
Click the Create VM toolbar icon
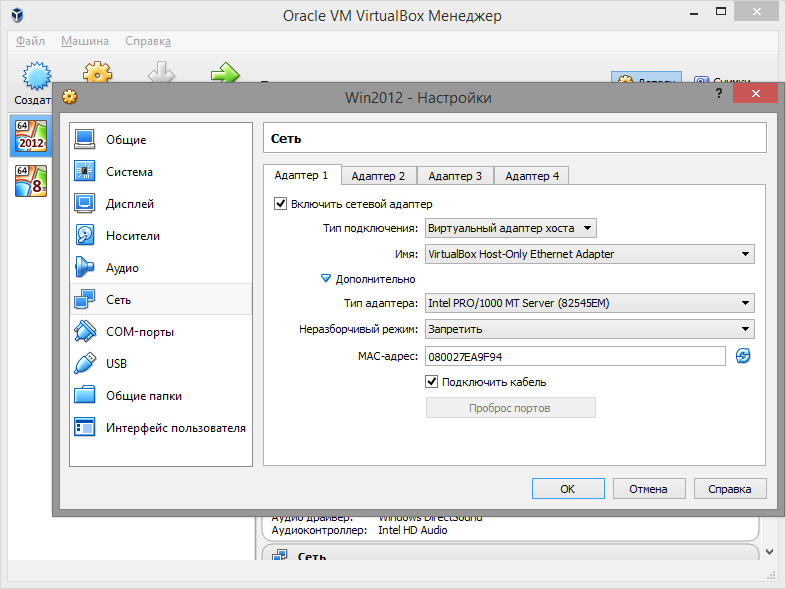36,76
